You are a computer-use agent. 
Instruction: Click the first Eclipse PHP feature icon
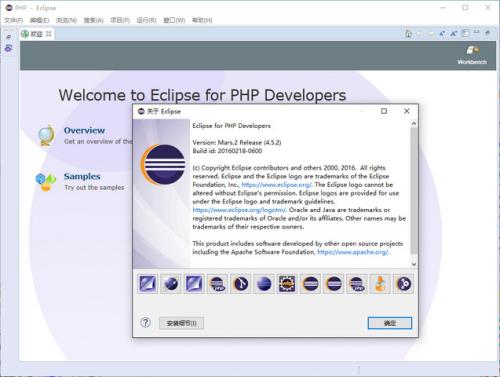click(x=217, y=284)
